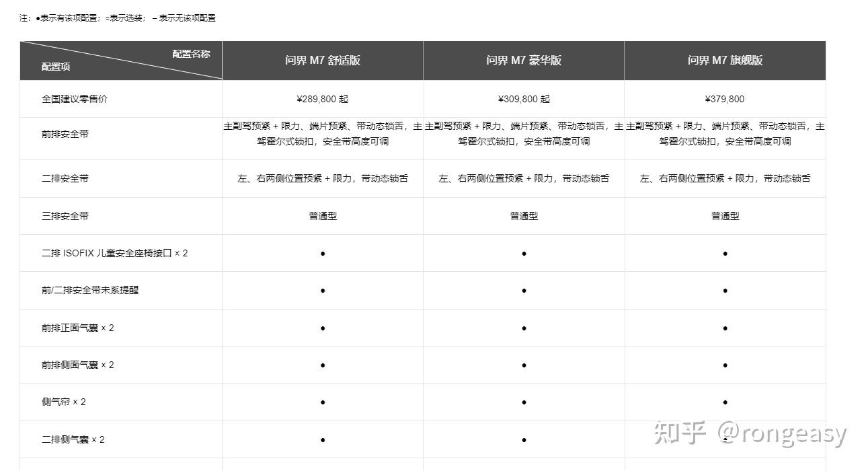Click 二排安全带 description under 豪华版
The width and height of the screenshot is (868, 471).
click(x=524, y=178)
